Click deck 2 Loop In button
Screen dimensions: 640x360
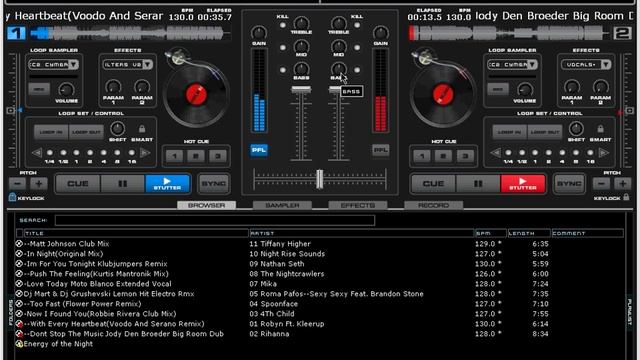(x=509, y=132)
